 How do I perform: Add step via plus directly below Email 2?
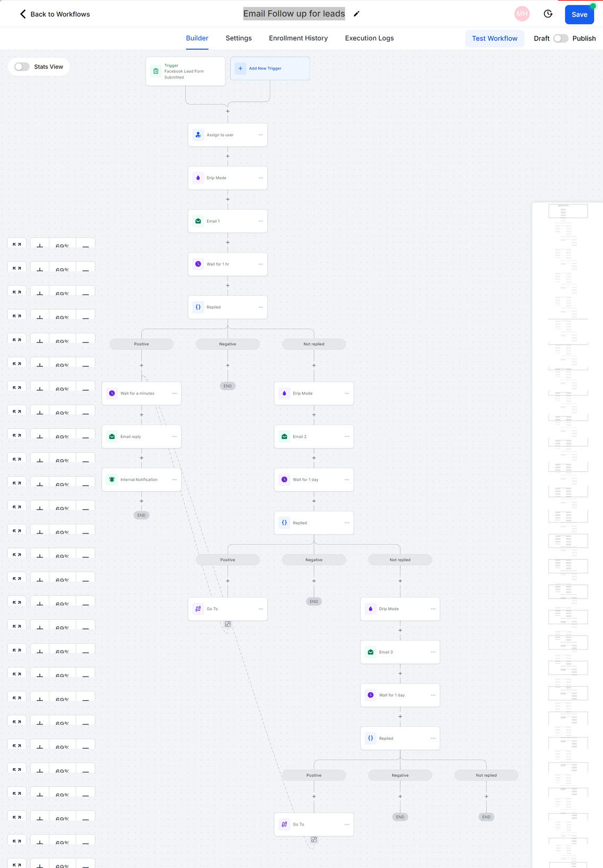tap(314, 458)
